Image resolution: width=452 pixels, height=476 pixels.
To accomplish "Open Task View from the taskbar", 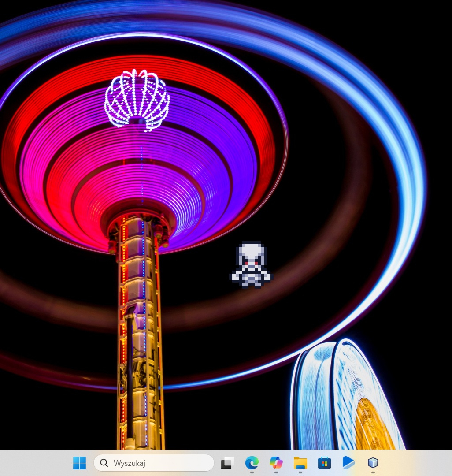I will (227, 463).
